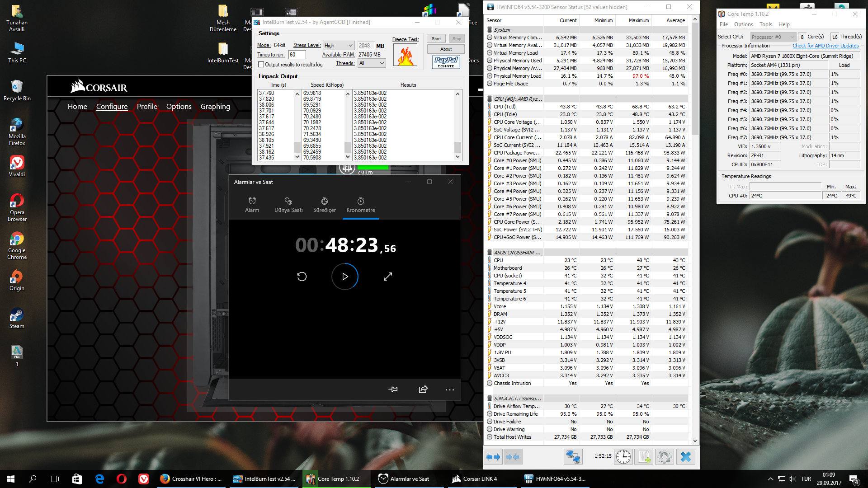Open Corsair Link Graphing tab
The image size is (868, 488).
pyautogui.click(x=216, y=107)
